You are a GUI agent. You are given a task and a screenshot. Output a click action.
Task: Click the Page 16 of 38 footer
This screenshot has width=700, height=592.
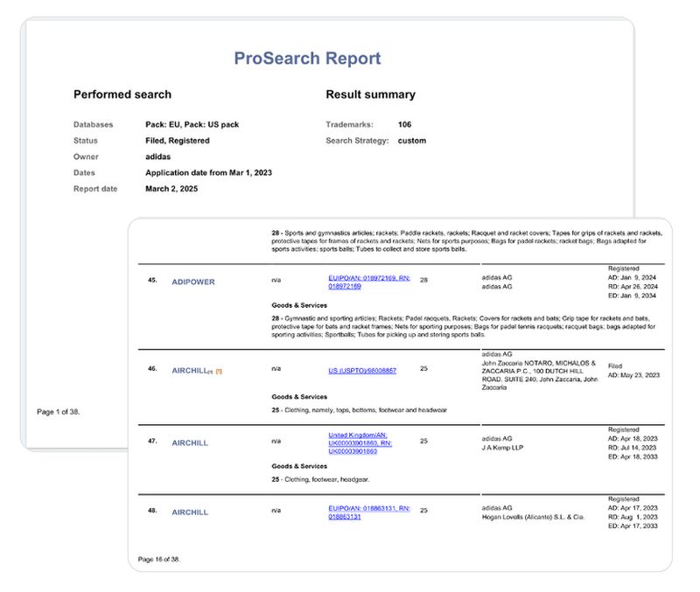point(160,558)
